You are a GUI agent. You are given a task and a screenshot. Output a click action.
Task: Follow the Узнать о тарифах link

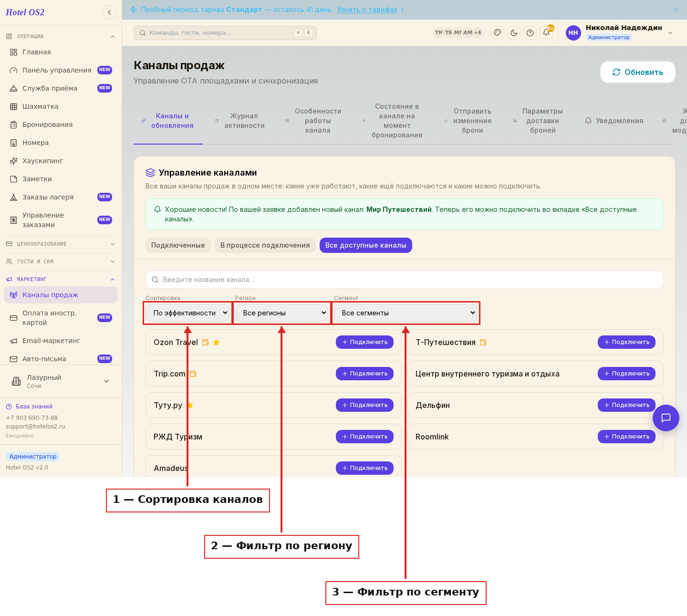coord(367,10)
